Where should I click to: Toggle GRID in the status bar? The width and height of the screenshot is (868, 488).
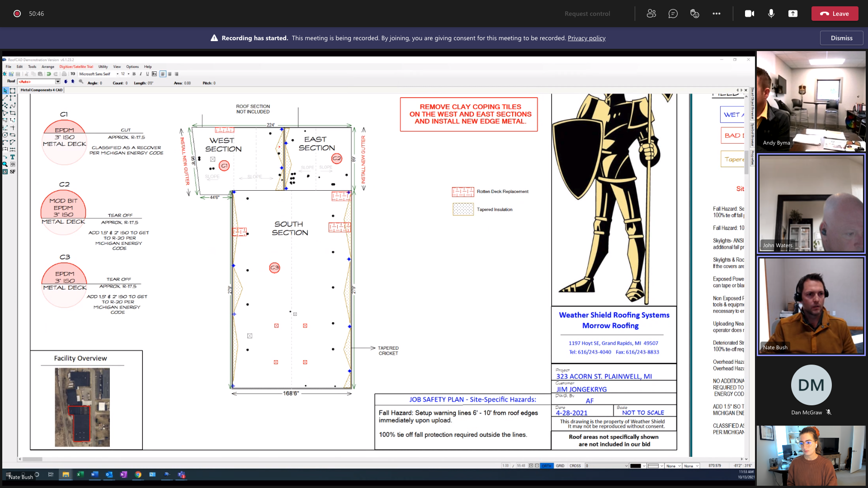pyautogui.click(x=560, y=466)
